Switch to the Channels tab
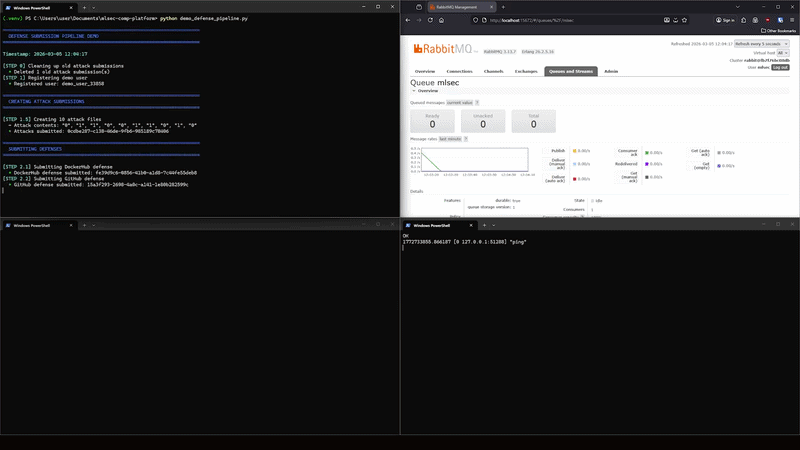This screenshot has height=450, width=800. (493, 71)
